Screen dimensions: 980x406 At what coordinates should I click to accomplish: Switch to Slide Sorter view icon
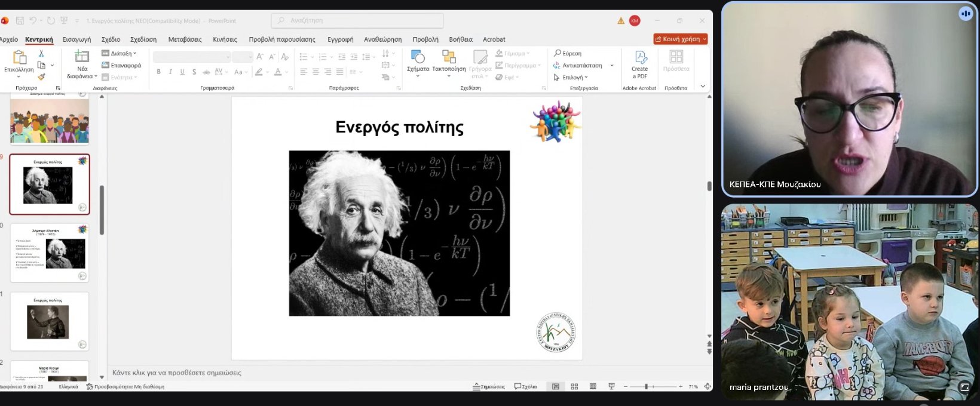point(574,387)
